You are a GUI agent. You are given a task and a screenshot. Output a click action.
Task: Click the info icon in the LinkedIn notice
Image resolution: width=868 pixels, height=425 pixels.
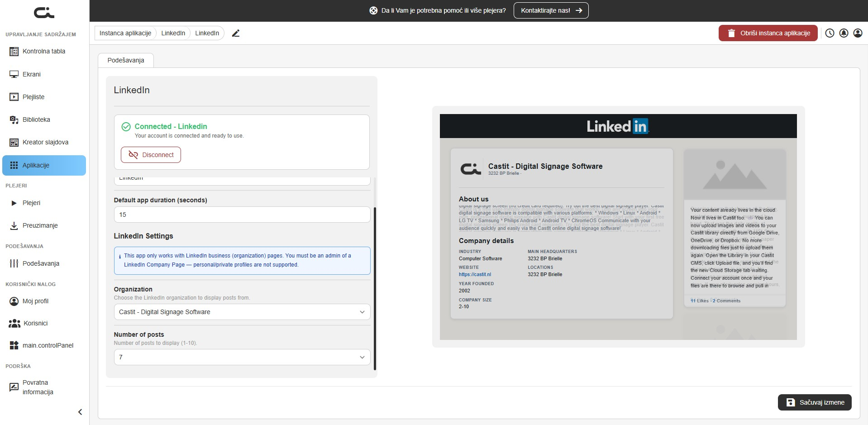tap(119, 257)
